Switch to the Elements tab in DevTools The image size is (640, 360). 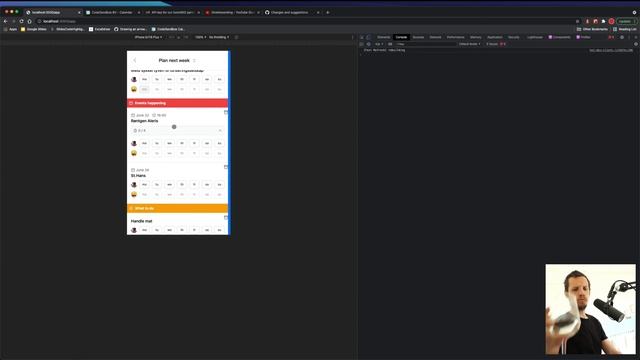(383, 37)
